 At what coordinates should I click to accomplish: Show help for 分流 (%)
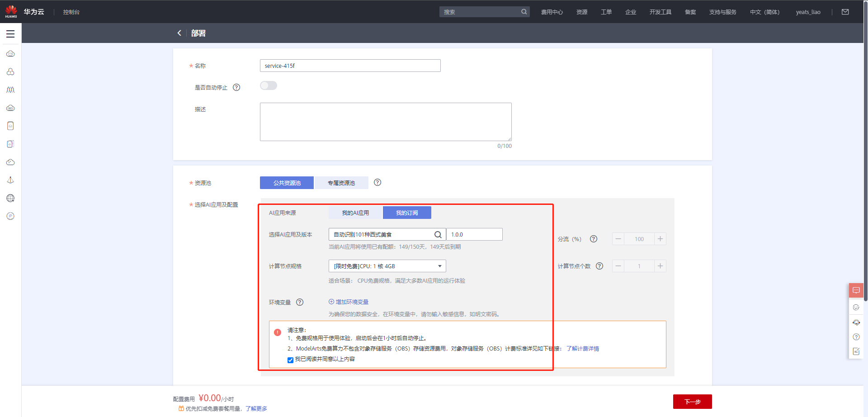594,239
